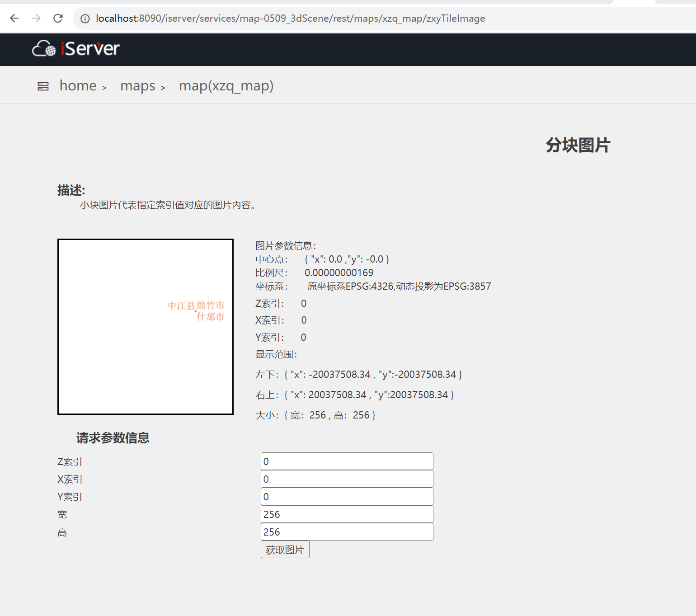This screenshot has height=616, width=696.
Task: Click the 分块图片 page heading
Action: 578,145
